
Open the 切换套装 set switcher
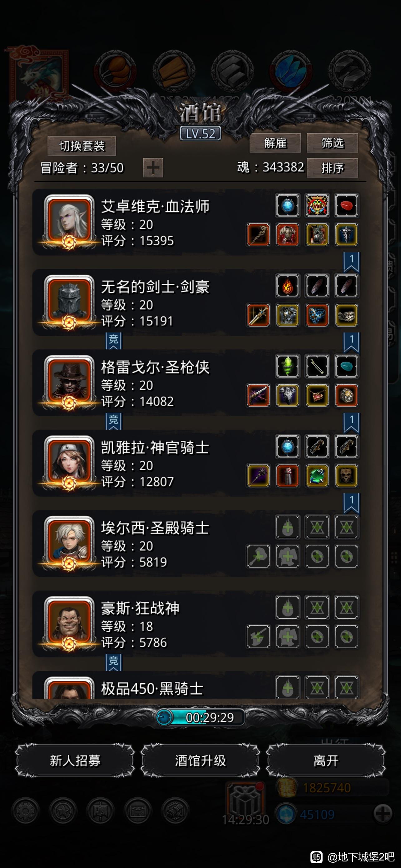tap(82, 146)
